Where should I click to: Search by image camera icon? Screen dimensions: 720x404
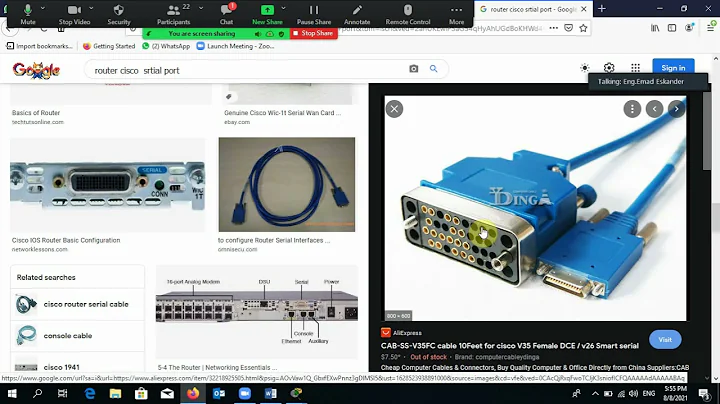[x=414, y=68]
